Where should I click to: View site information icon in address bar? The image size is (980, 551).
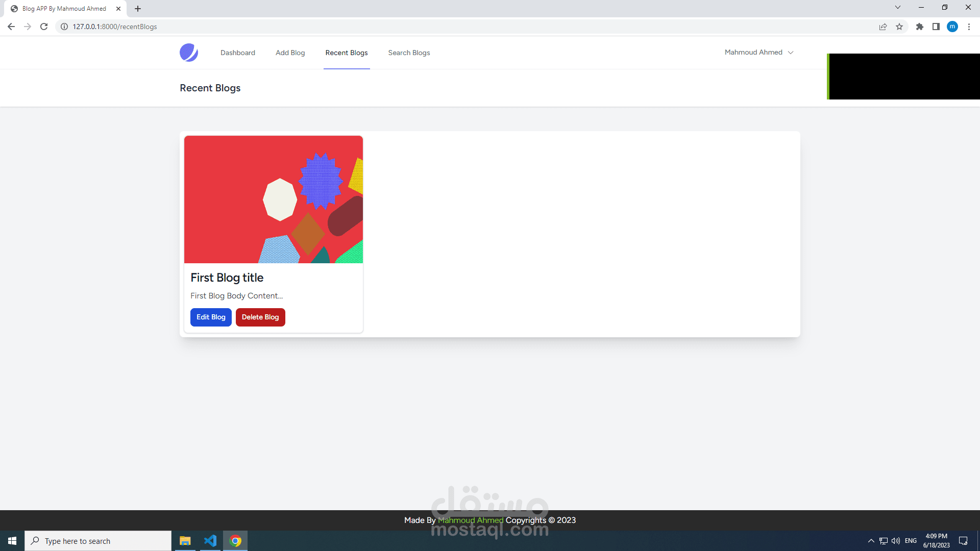point(64,27)
